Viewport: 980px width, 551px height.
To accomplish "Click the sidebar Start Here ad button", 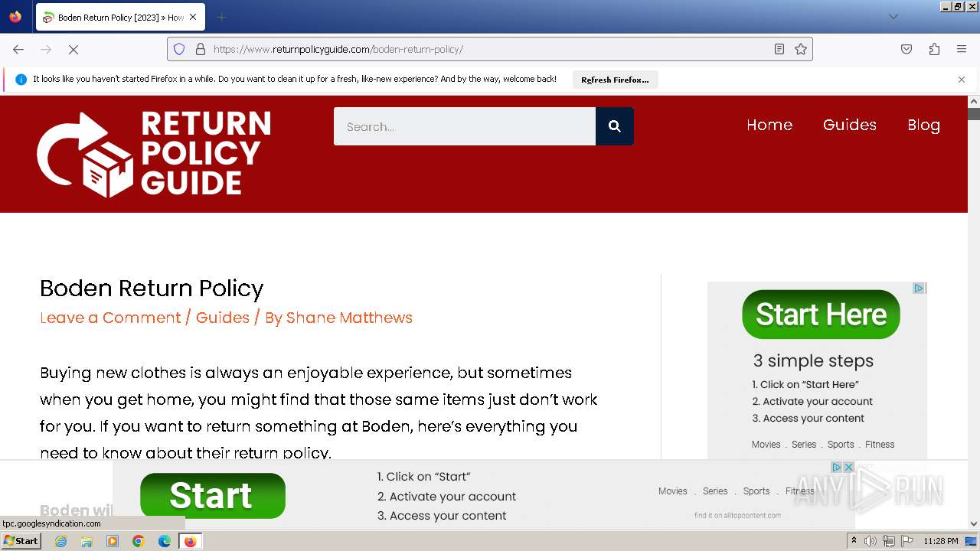I will 821,315.
